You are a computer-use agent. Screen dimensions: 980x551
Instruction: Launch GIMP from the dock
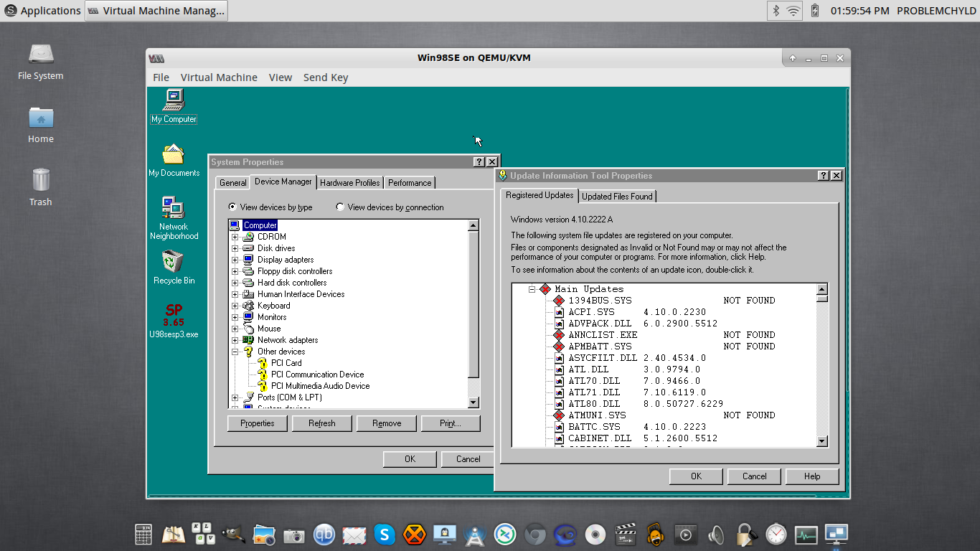pyautogui.click(x=233, y=534)
